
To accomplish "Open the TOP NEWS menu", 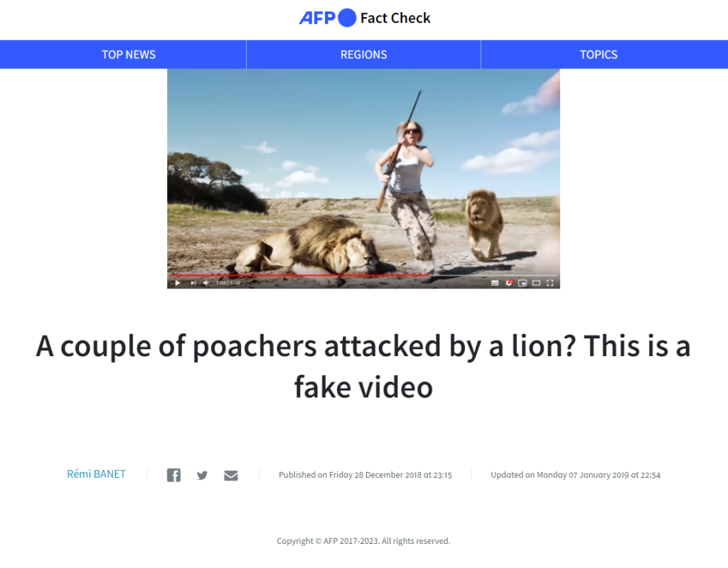I will point(129,54).
